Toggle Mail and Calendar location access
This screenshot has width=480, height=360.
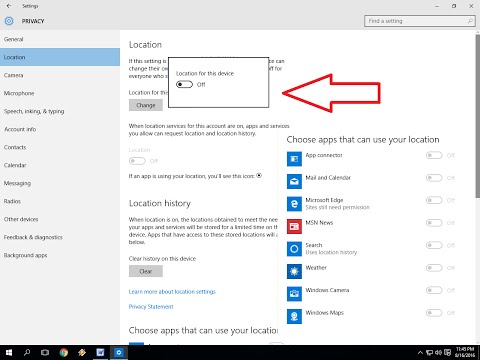pos(434,178)
